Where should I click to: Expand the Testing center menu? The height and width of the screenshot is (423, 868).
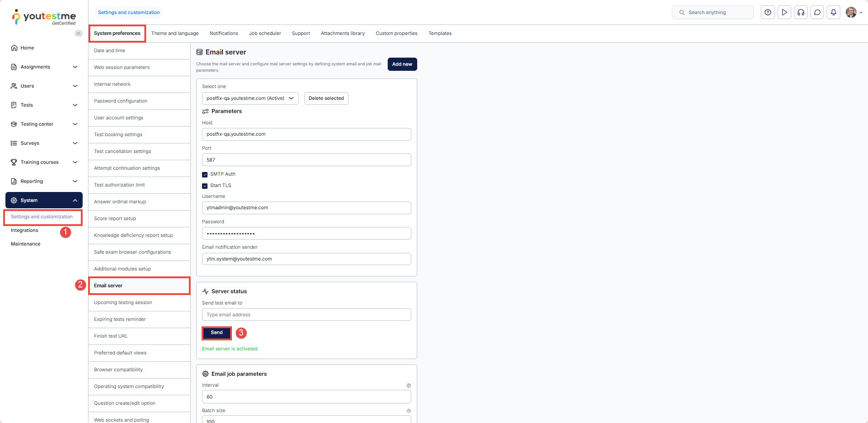pyautogui.click(x=44, y=124)
